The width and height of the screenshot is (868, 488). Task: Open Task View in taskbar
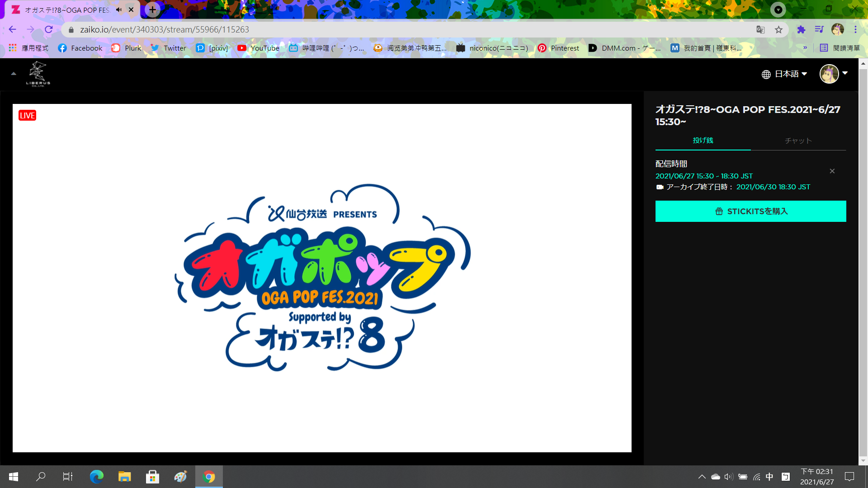(x=68, y=477)
